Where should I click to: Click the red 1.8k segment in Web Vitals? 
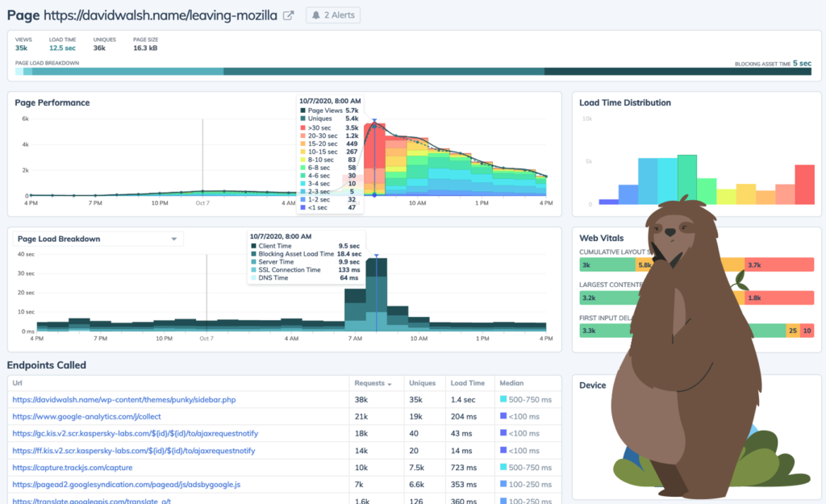pyautogui.click(x=779, y=298)
